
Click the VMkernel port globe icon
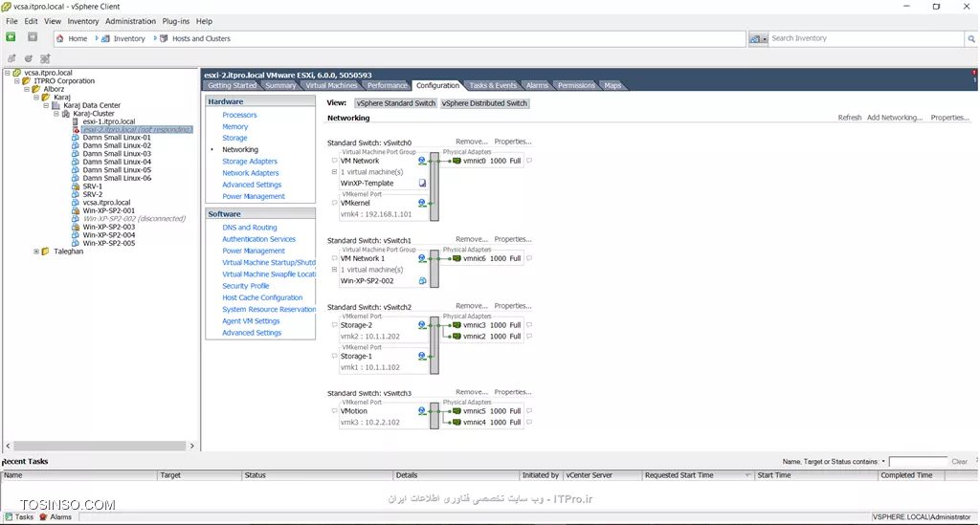pyautogui.click(x=422, y=204)
